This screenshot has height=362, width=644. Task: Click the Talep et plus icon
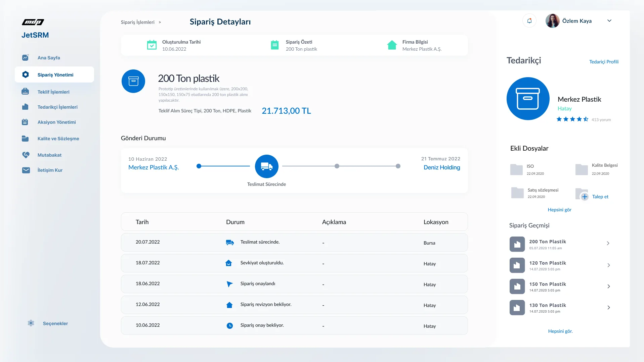(585, 197)
